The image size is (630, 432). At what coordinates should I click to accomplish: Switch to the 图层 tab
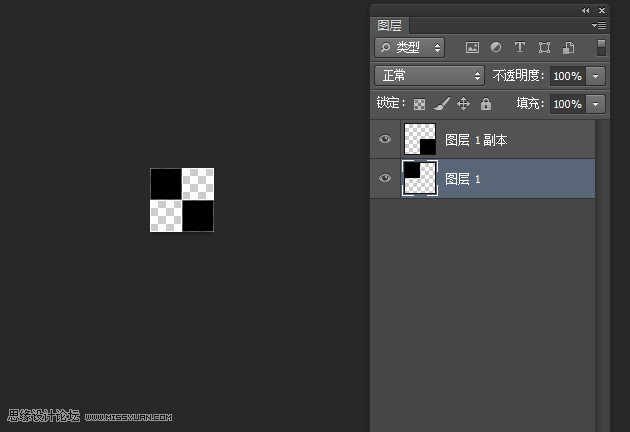click(389, 26)
